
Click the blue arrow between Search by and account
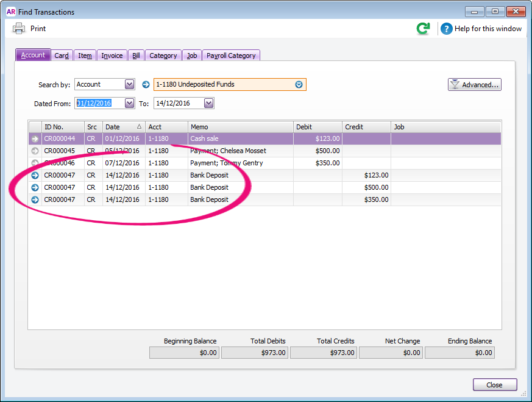pyautogui.click(x=144, y=84)
